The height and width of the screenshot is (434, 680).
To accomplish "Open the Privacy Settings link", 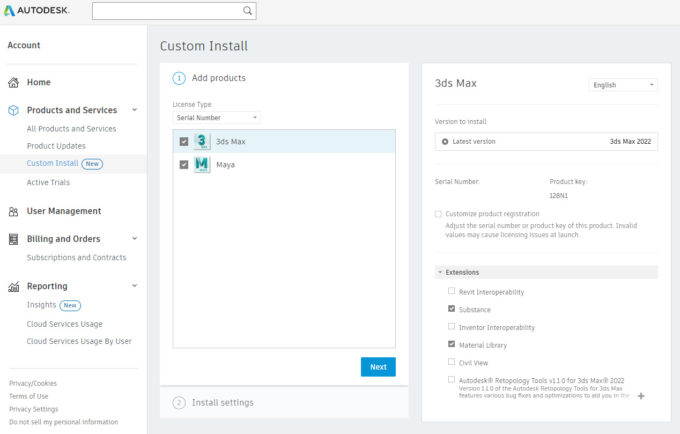I will coord(33,409).
